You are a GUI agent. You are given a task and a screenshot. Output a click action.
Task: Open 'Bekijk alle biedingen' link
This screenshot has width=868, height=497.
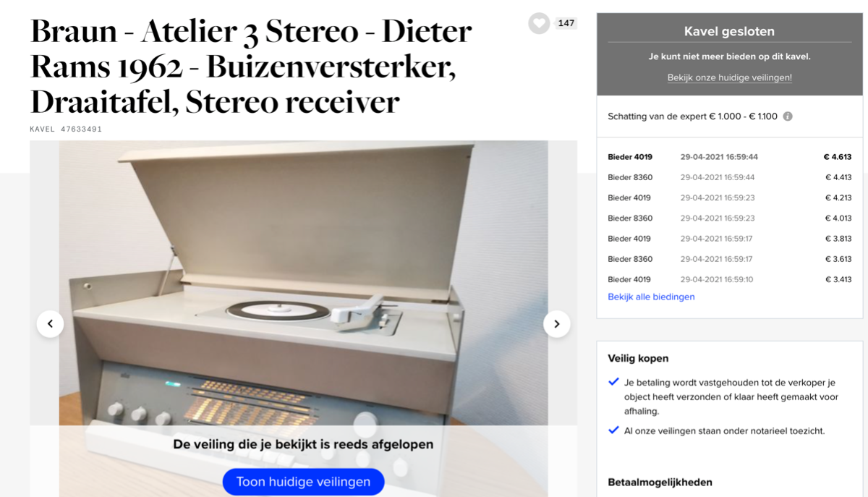651,297
